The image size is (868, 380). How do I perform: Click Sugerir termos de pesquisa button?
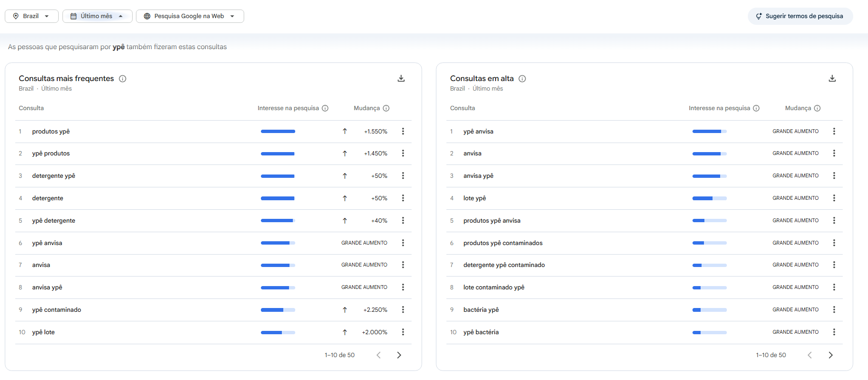point(800,16)
